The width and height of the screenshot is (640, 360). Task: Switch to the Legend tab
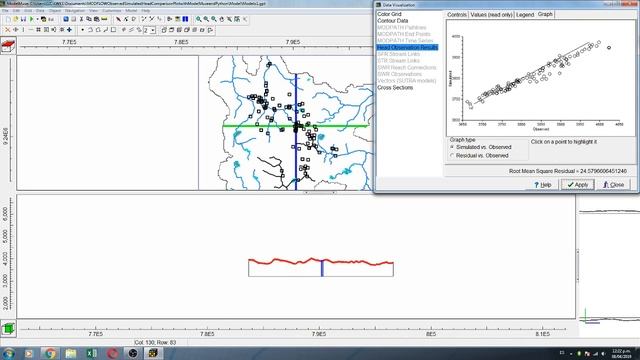pos(525,15)
